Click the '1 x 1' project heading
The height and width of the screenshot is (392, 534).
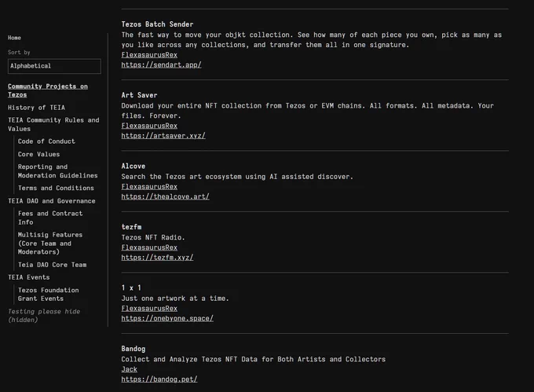click(131, 288)
